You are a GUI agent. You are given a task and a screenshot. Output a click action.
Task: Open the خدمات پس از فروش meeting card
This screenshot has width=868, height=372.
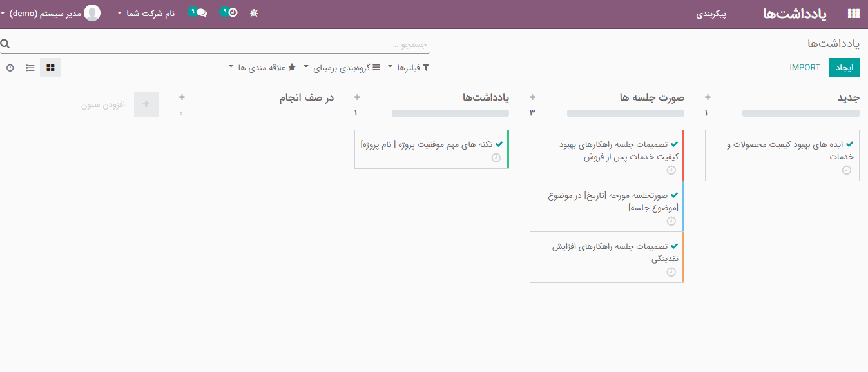[606, 155]
